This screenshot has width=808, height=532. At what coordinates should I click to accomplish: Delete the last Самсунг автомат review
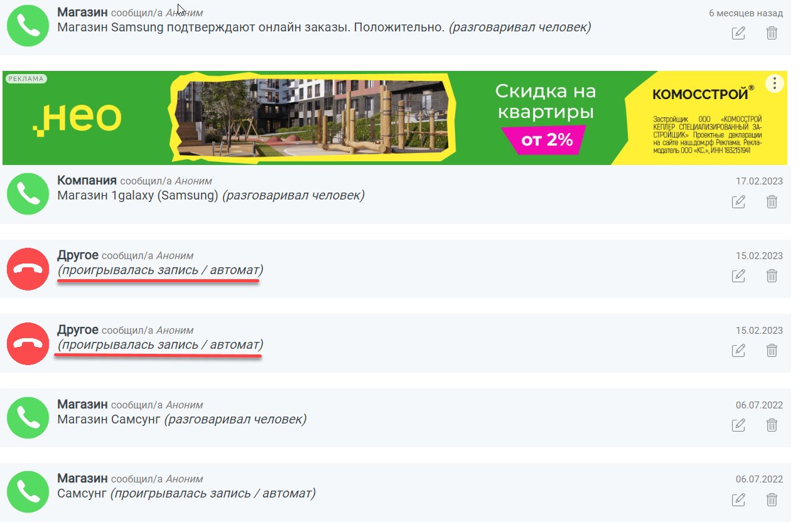click(x=772, y=500)
